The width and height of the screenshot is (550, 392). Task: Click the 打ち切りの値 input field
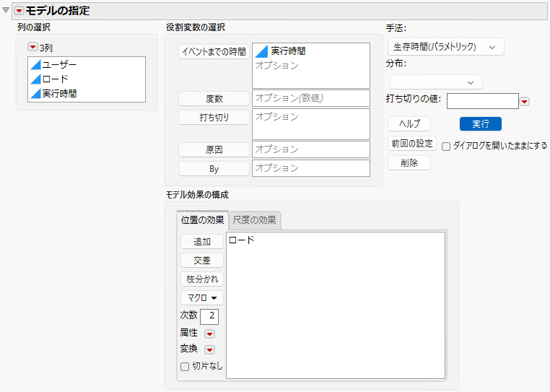(483, 101)
